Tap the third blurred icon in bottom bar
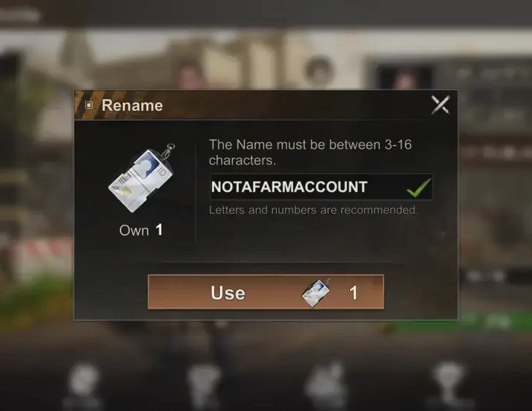This screenshot has width=532, height=411. (327, 384)
